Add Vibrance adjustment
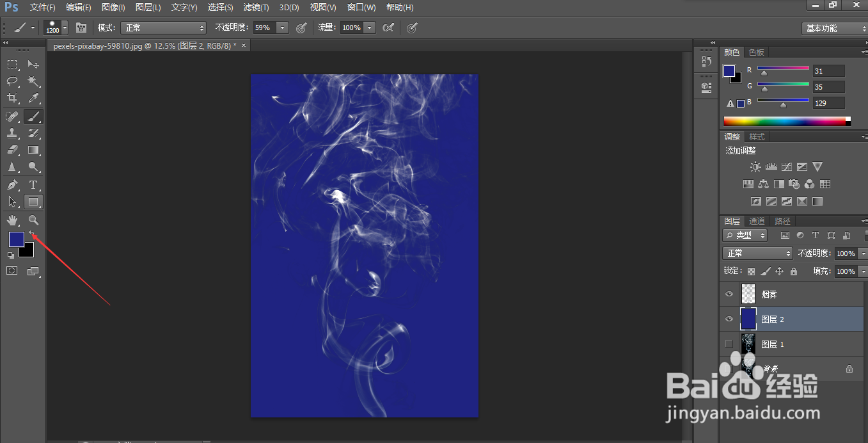This screenshot has width=868, height=443. click(x=817, y=167)
